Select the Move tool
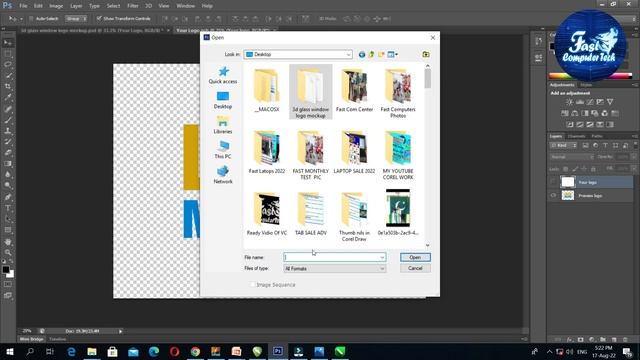 click(x=8, y=43)
